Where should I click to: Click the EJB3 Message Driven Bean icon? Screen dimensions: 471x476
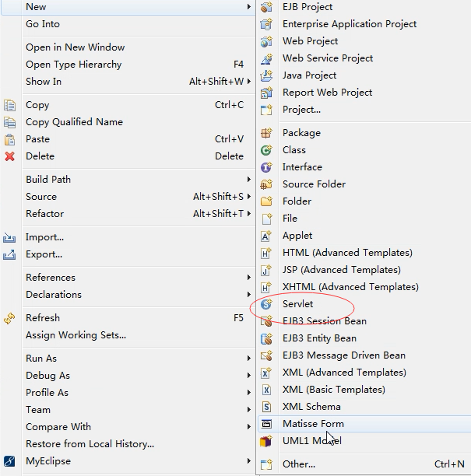pos(266,355)
